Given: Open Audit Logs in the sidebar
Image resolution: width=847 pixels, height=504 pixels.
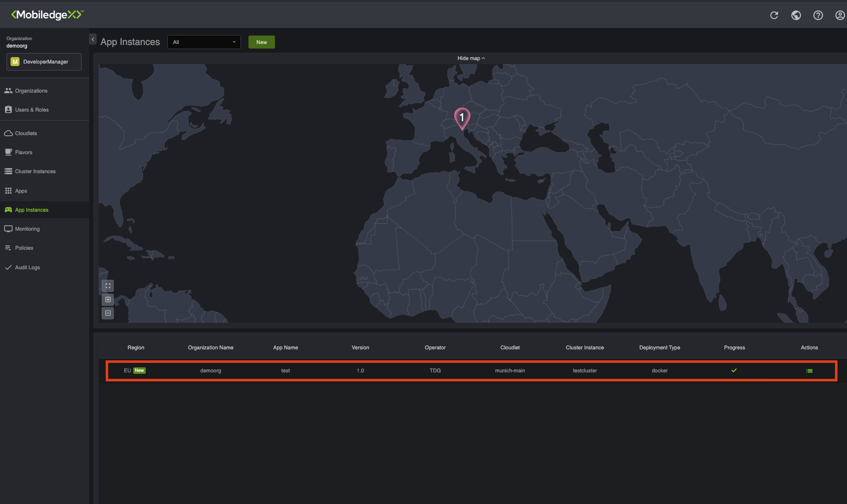Looking at the screenshot, I should (x=45, y=267).
